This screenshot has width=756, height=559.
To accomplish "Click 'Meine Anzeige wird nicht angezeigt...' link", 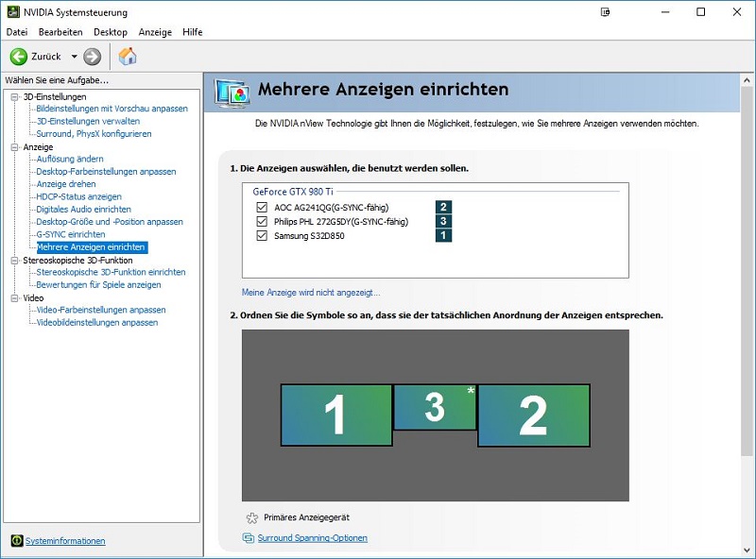I will [x=311, y=293].
